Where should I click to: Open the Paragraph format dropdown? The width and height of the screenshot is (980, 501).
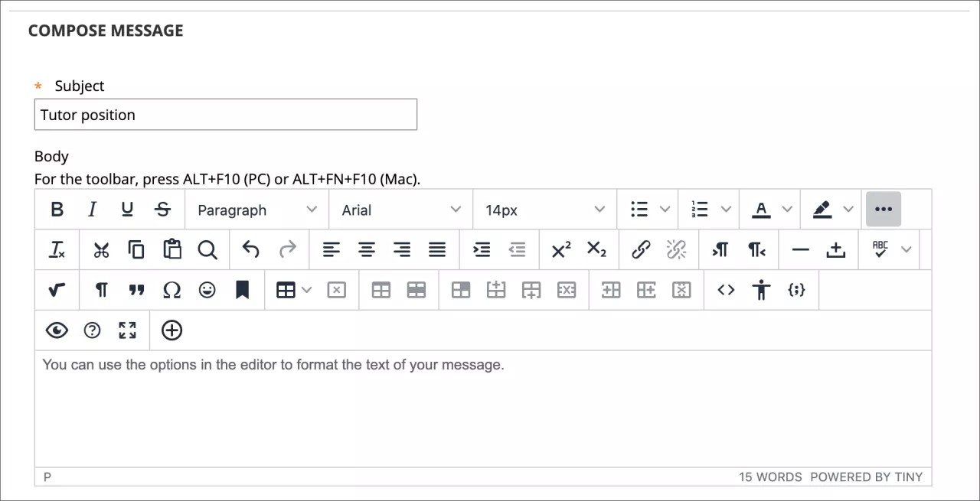coord(256,209)
